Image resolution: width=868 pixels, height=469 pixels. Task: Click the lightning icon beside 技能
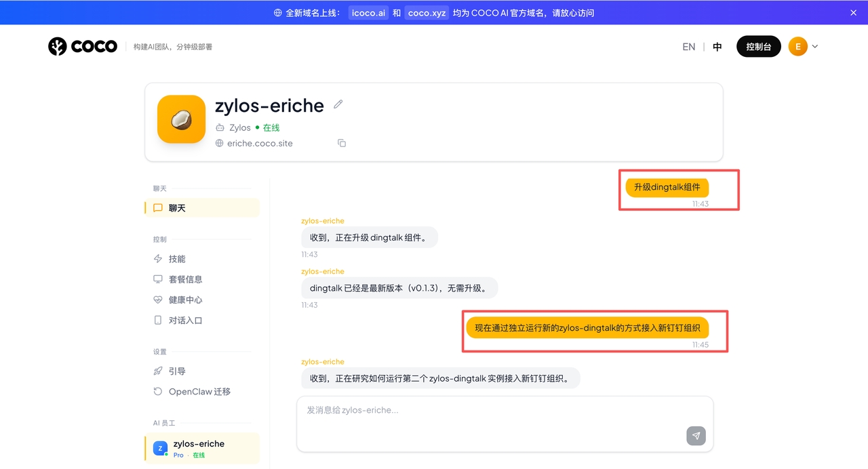[158, 259]
